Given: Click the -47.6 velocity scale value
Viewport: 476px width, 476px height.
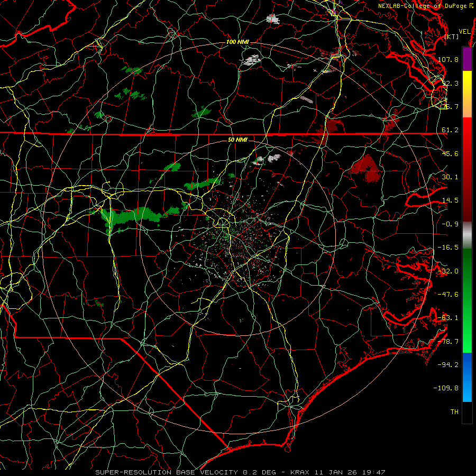Looking at the screenshot, I should point(448,295).
